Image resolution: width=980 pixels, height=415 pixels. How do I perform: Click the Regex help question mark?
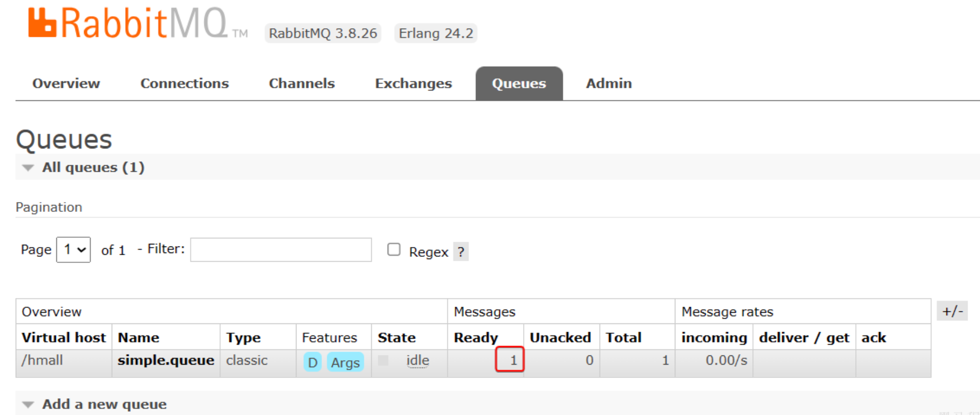(461, 252)
